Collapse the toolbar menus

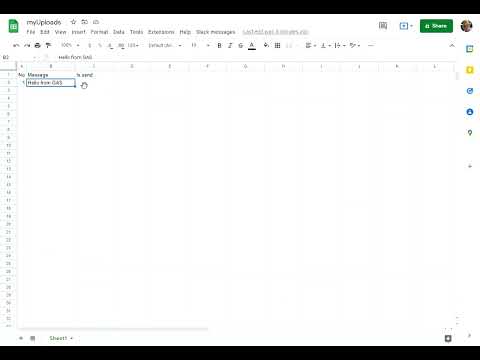[x=452, y=45]
